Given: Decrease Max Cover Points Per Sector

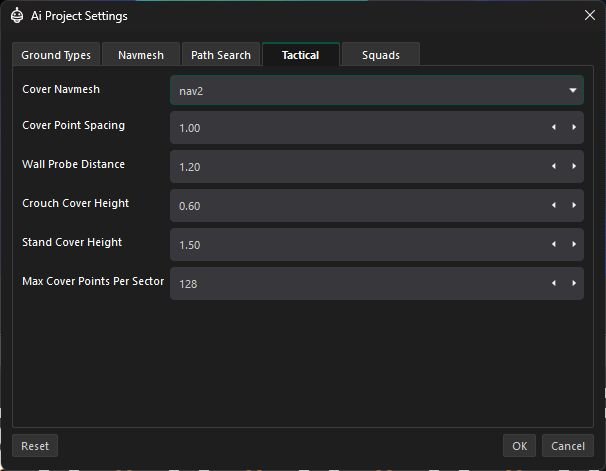Looking at the screenshot, I should (554, 283).
